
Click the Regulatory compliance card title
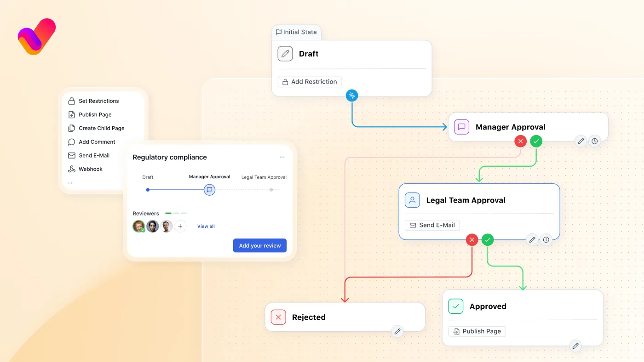coord(170,157)
